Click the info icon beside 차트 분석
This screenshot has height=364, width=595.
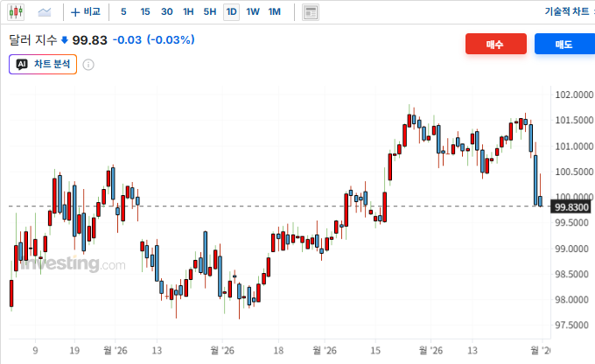(x=88, y=65)
